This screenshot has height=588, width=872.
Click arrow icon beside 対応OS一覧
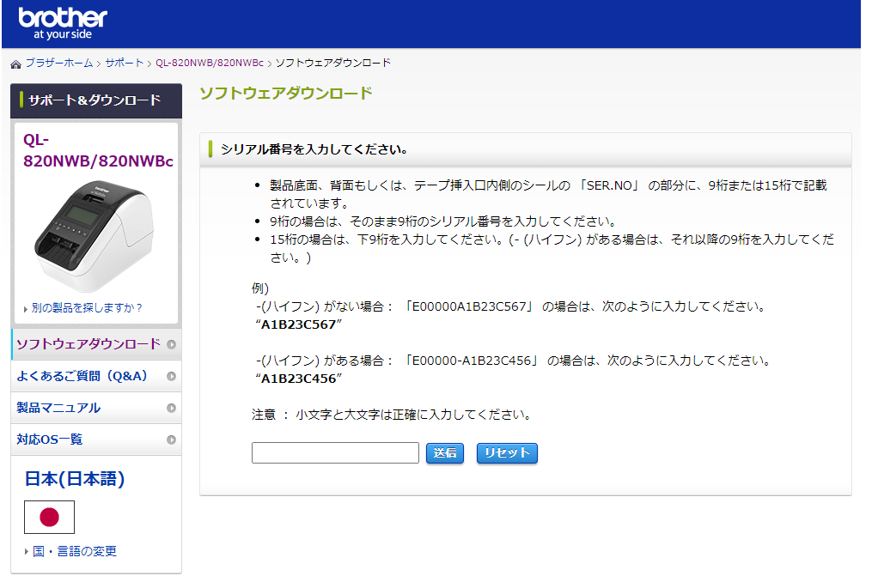[171, 439]
